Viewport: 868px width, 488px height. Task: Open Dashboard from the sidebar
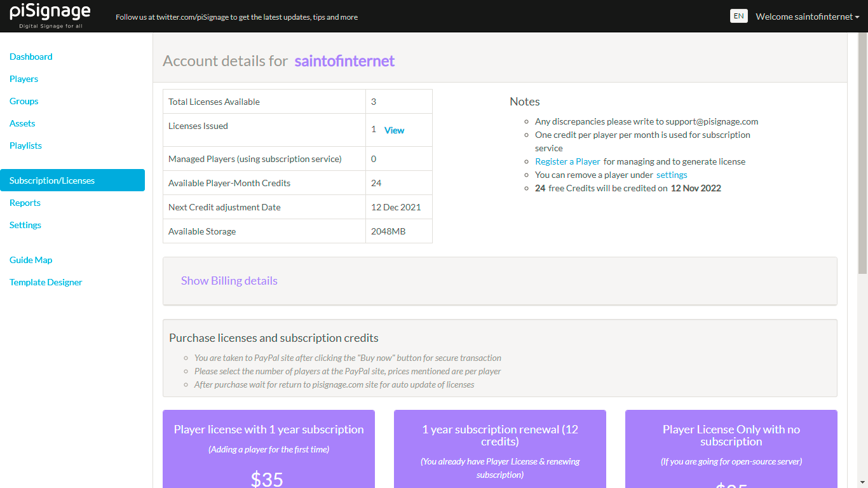pyautogui.click(x=31, y=57)
